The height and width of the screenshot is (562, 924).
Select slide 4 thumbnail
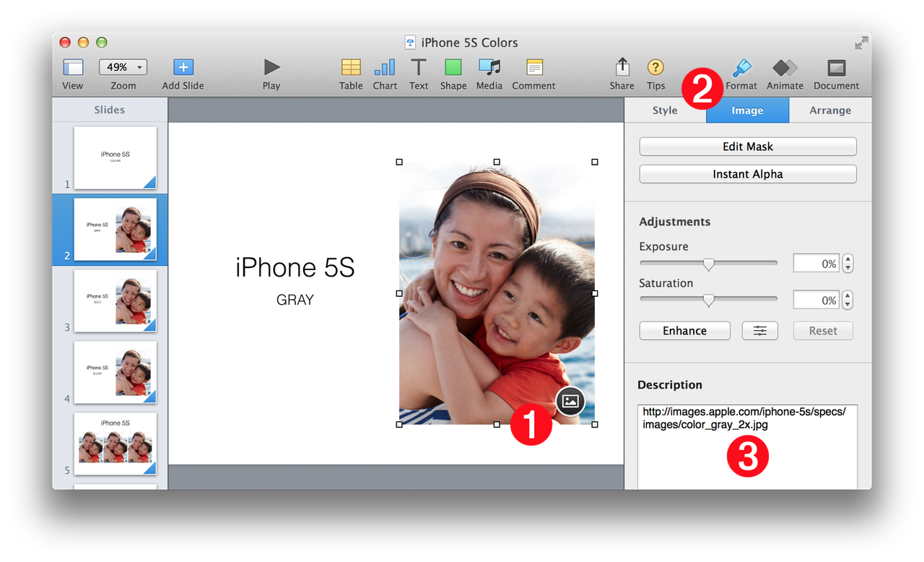[115, 372]
